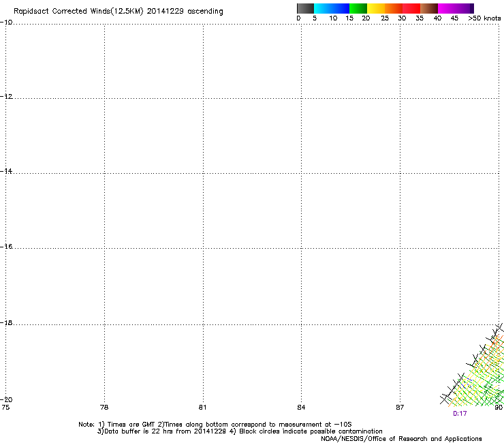Click the '20141229 ascending' date in title
The width and height of the screenshot is (504, 443).
click(x=185, y=12)
